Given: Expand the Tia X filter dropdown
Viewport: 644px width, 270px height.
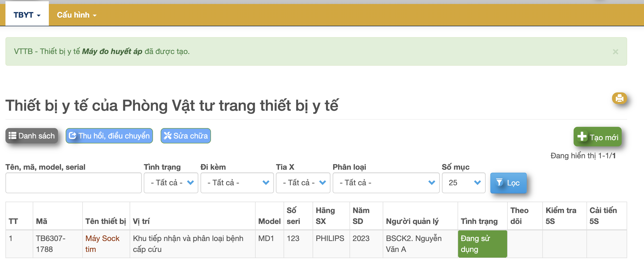Looking at the screenshot, I should click(x=303, y=183).
